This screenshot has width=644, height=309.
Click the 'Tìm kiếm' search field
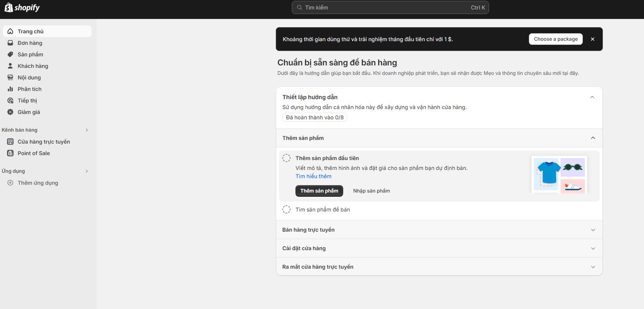click(x=390, y=7)
